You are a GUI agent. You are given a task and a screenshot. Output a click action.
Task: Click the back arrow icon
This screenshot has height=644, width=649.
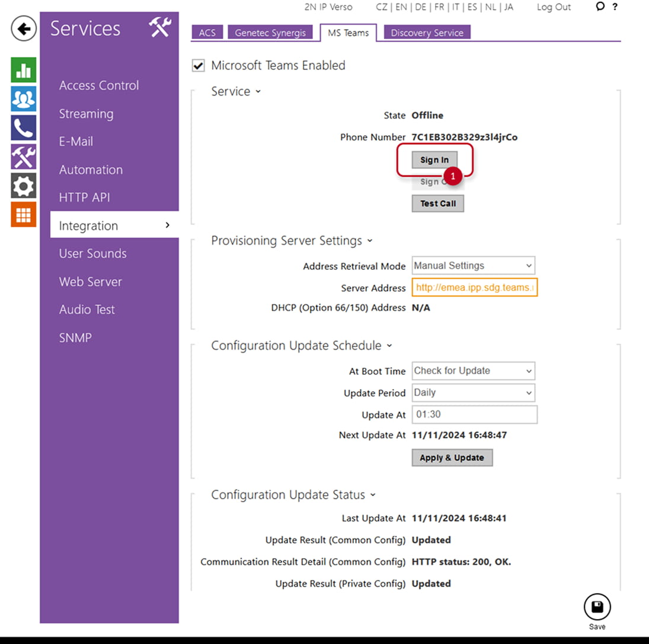coord(24,28)
